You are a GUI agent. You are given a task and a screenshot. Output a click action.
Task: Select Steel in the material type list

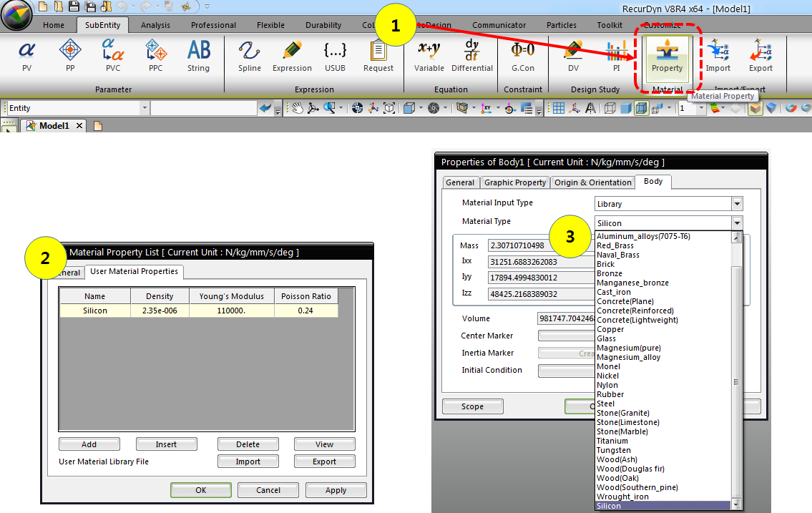[x=664, y=404]
